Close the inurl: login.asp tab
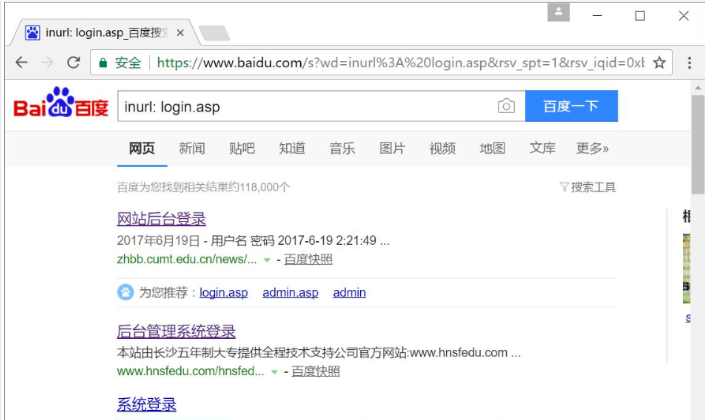This screenshot has height=420, width=705. (x=180, y=33)
